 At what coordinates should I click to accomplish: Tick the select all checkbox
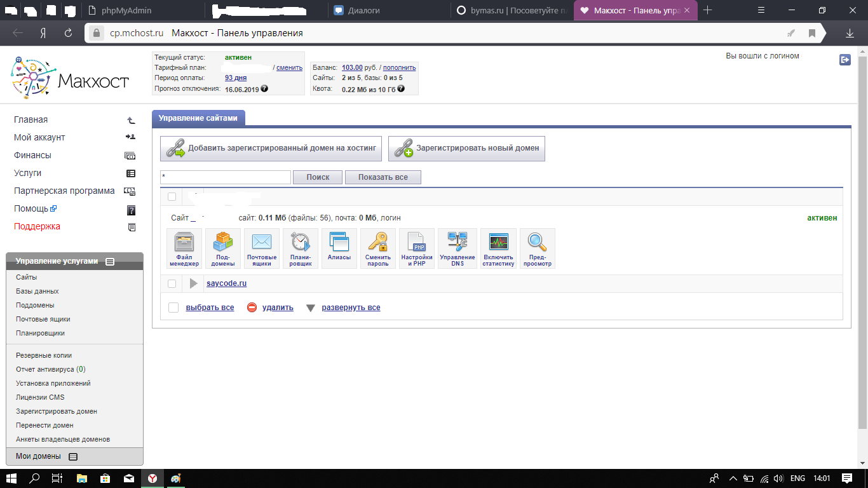pyautogui.click(x=173, y=308)
